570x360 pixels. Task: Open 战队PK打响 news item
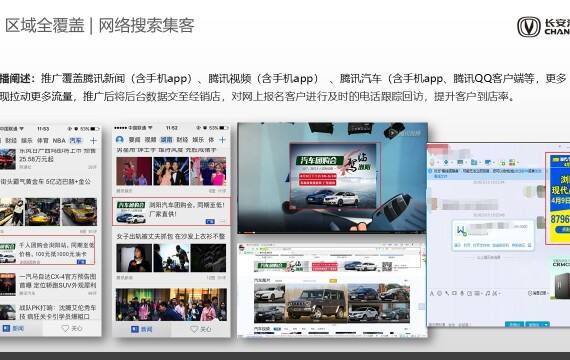pyautogui.click(x=58, y=312)
